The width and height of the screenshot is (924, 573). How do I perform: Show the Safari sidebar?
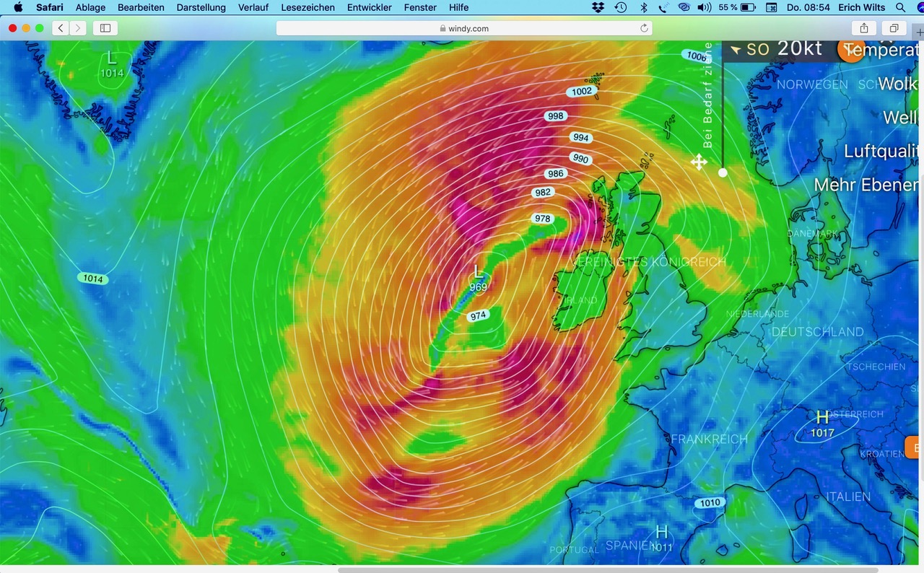pos(105,28)
